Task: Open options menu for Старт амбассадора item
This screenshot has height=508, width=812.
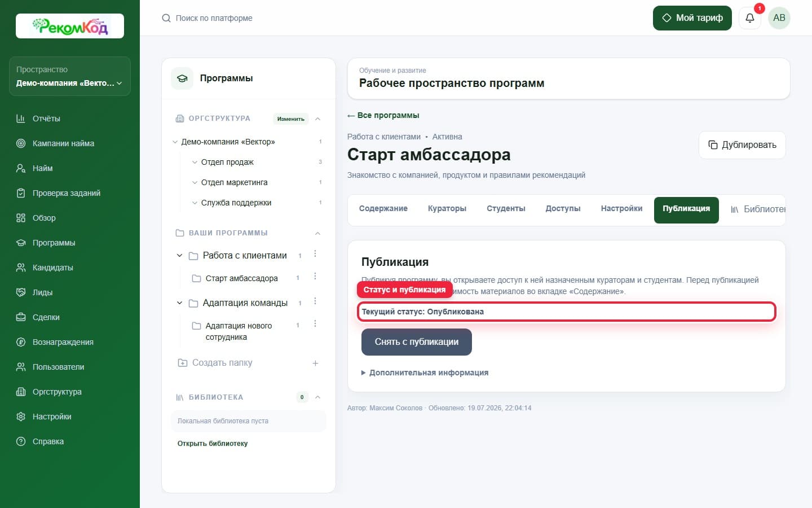Action: pyautogui.click(x=315, y=277)
